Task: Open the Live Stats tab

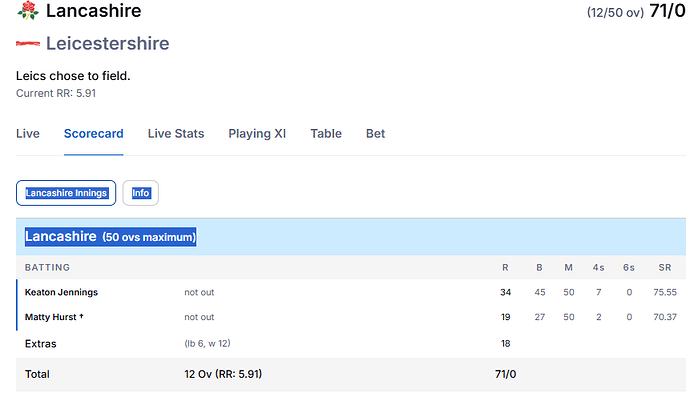Action: click(x=176, y=134)
